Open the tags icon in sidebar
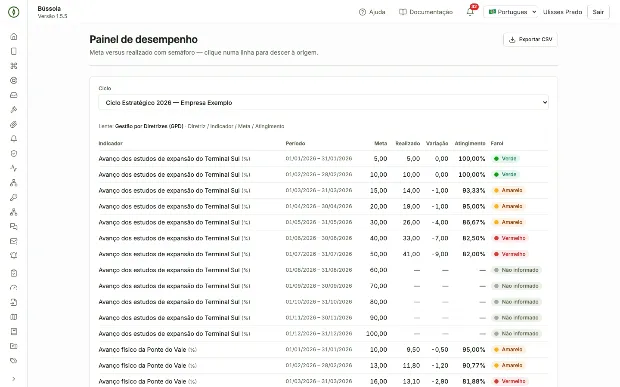620x387 pixels. point(13,361)
